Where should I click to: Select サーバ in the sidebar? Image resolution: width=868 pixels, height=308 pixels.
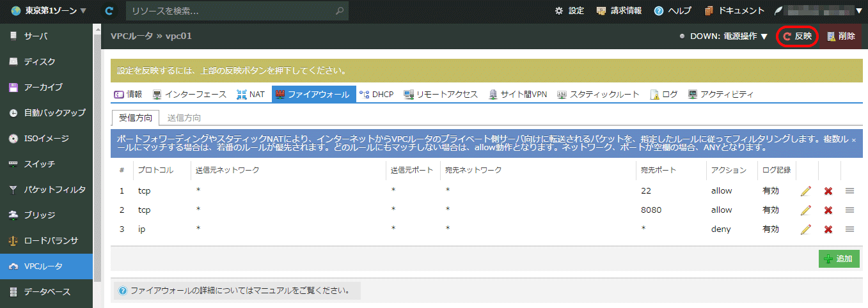point(46,36)
